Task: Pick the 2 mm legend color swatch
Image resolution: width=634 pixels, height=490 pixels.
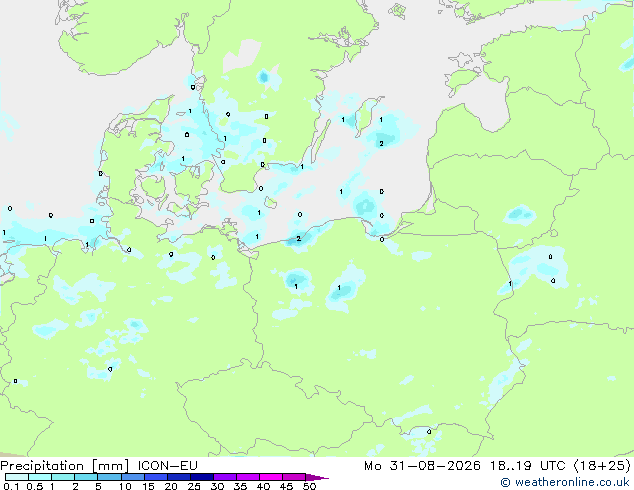Action: pos(86,477)
